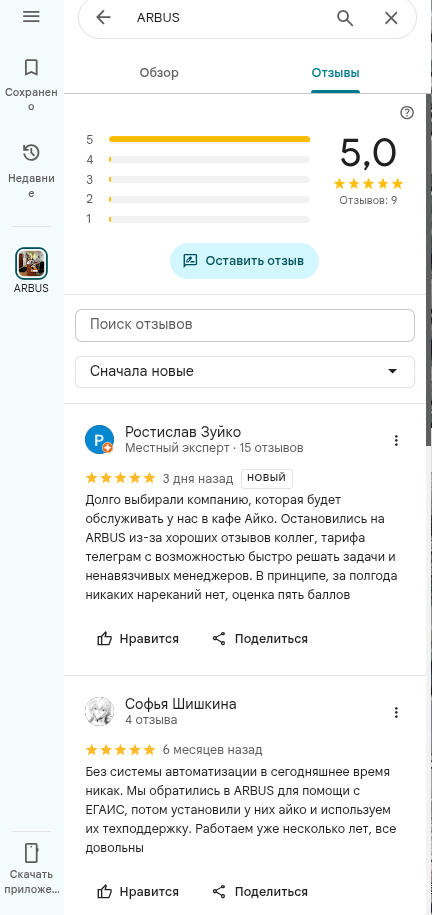Focus the Поиск отзывов field
432x915 pixels.
[245, 325]
